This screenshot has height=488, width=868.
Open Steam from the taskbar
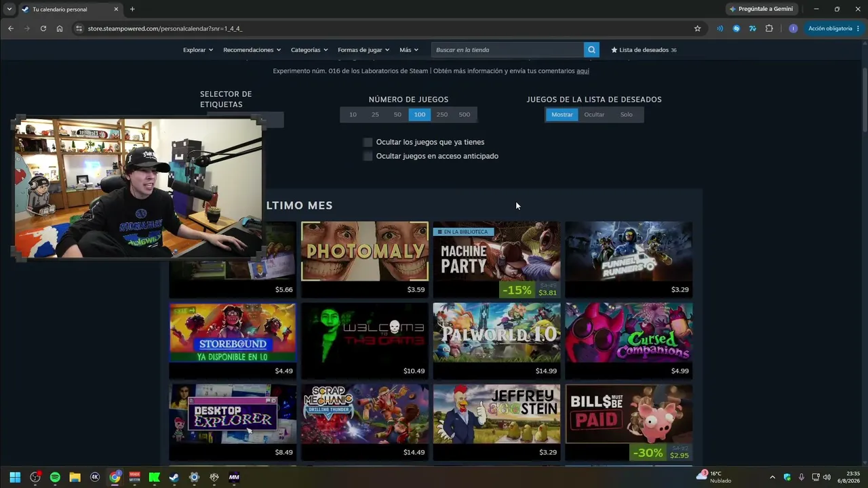click(x=174, y=477)
